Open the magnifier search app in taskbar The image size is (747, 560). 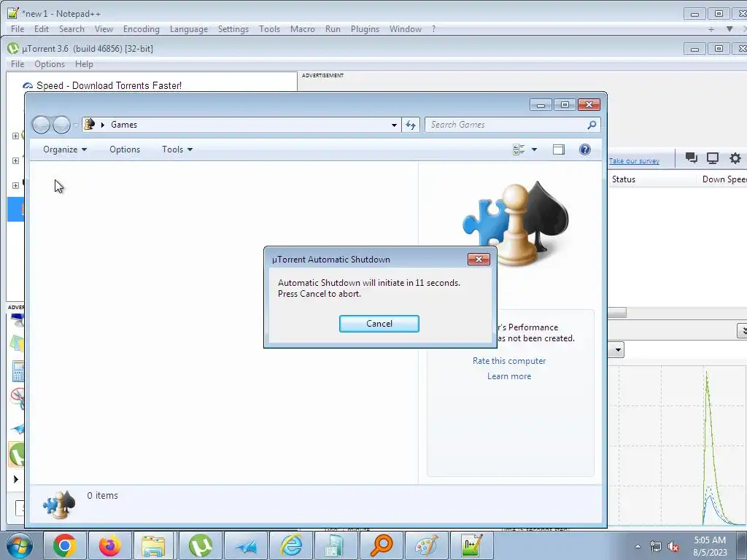point(381,545)
